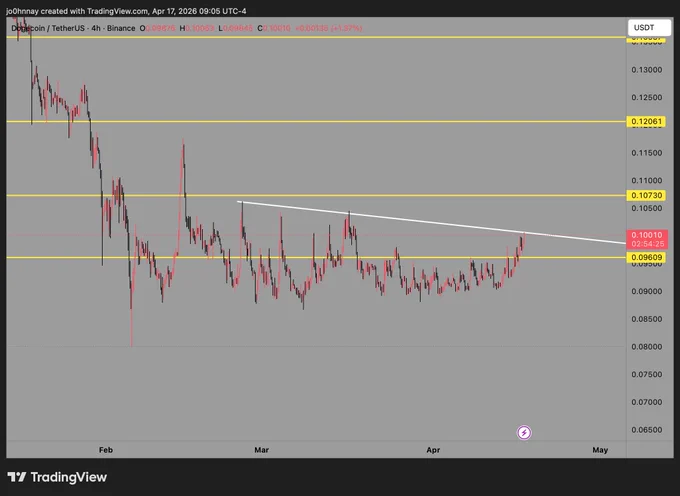Screen dimensions: 680x496
Task: Select the 0.10730 yellow price label
Action: [x=647, y=196]
